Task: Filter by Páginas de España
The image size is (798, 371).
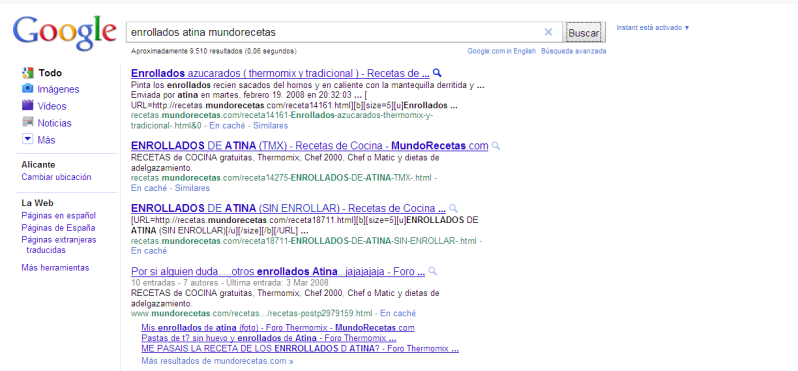Action: click(x=58, y=228)
